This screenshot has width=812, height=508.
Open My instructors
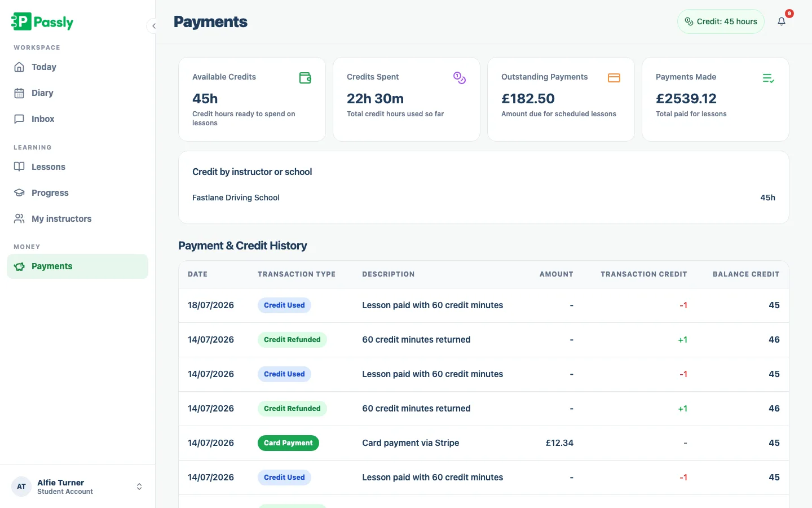click(77, 219)
